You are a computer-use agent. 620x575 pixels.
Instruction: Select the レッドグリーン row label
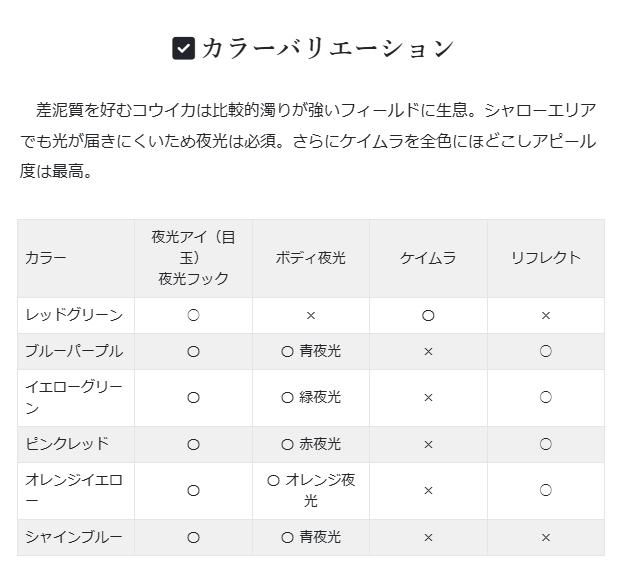pyautogui.click(x=74, y=315)
